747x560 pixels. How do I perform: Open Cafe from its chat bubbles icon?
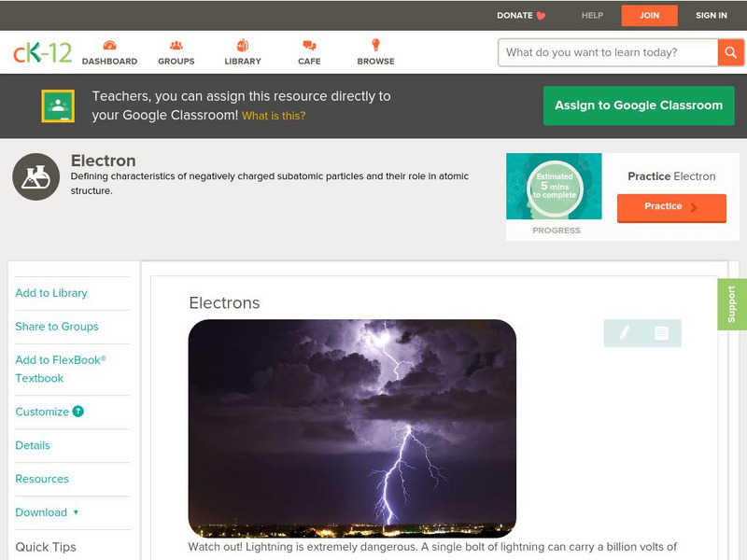309,45
